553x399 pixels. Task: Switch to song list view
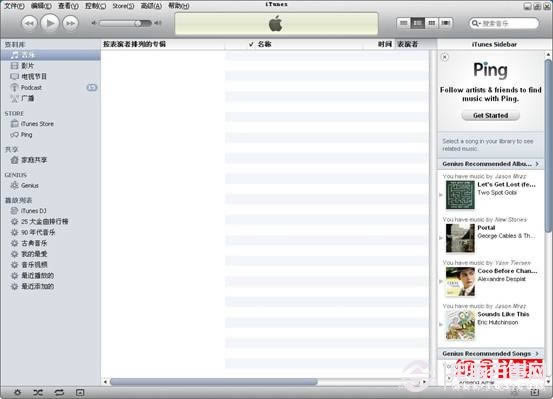point(403,23)
